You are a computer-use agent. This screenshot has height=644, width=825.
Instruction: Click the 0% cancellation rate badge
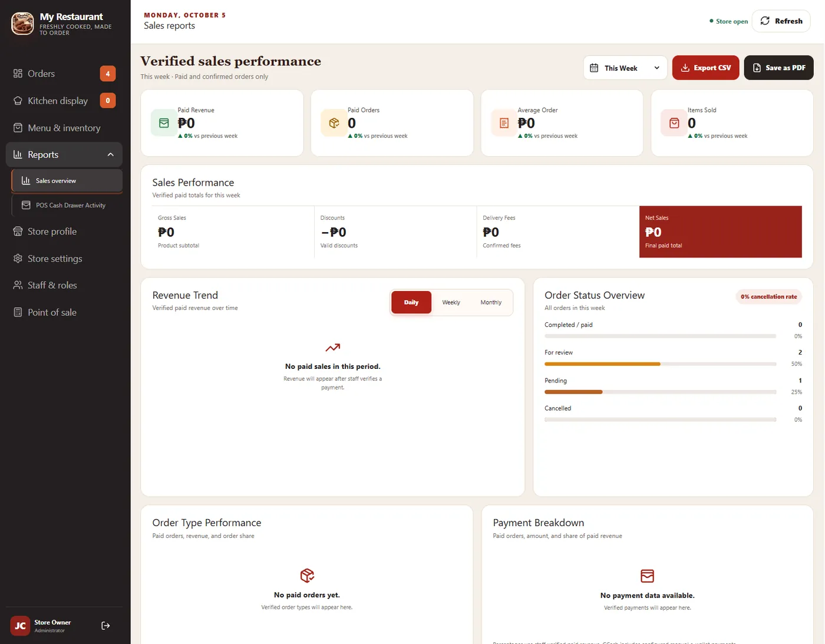768,296
